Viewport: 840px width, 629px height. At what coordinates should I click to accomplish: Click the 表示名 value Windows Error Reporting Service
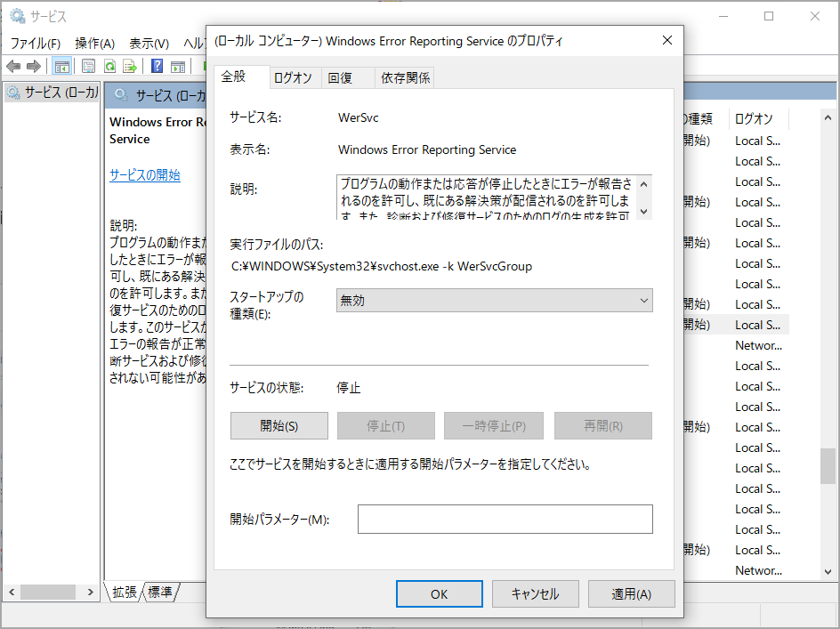pyautogui.click(x=427, y=150)
